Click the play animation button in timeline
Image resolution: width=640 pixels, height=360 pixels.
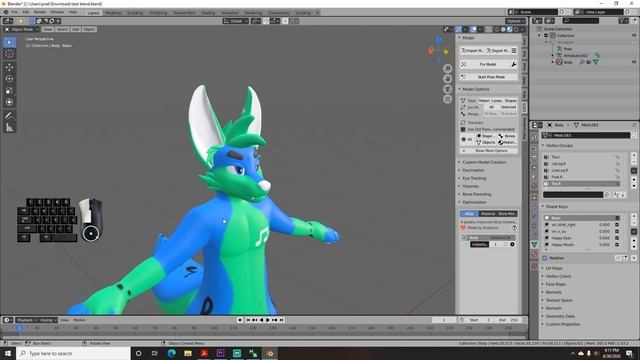(x=268, y=320)
